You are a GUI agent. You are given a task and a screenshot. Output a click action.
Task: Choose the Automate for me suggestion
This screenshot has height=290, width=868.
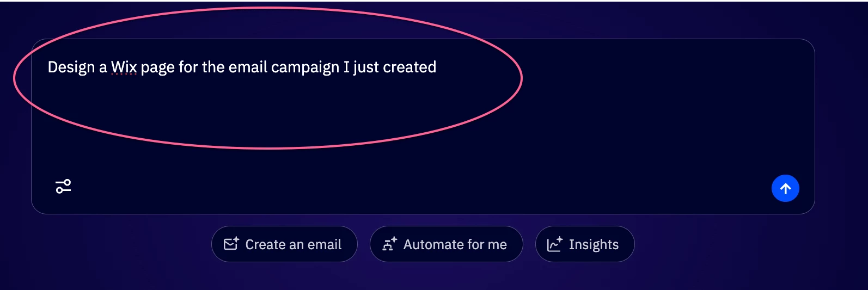click(446, 244)
